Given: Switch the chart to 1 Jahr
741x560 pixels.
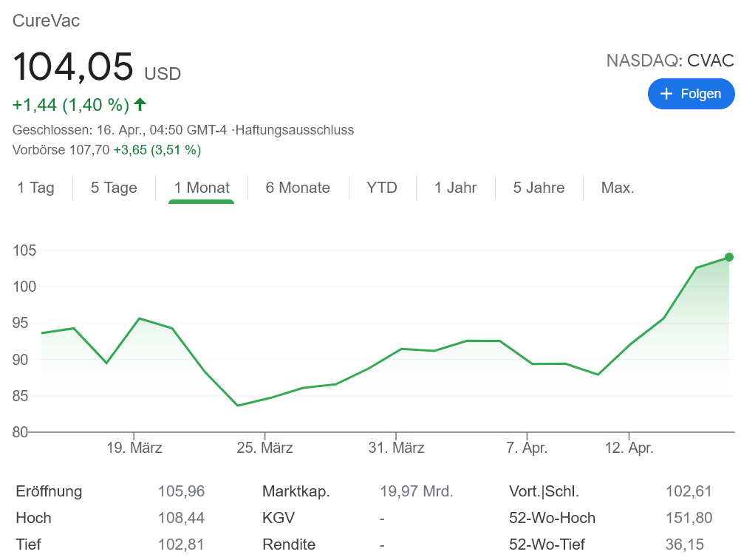Looking at the screenshot, I should coord(455,188).
